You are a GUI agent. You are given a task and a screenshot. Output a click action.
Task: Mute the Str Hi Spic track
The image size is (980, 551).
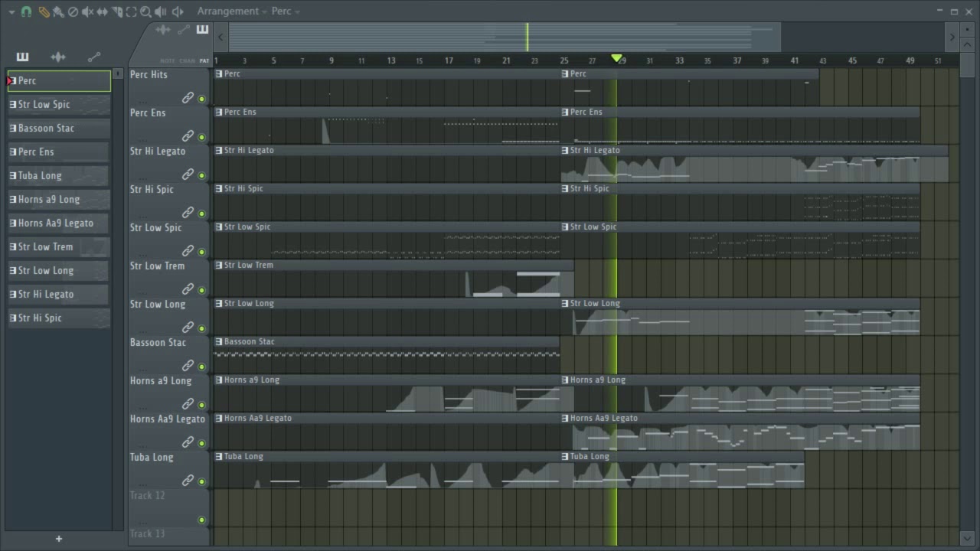coord(202,214)
